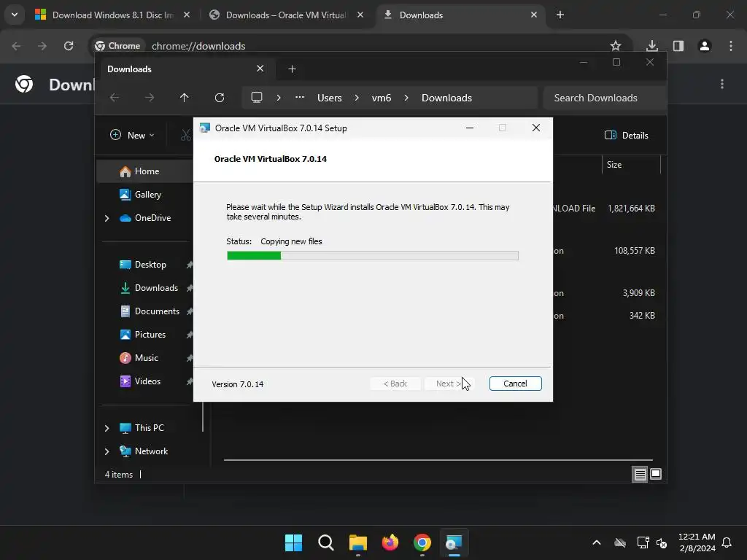Switch to details list view icon
Viewport: 747px width, 560px height.
[x=640, y=474]
